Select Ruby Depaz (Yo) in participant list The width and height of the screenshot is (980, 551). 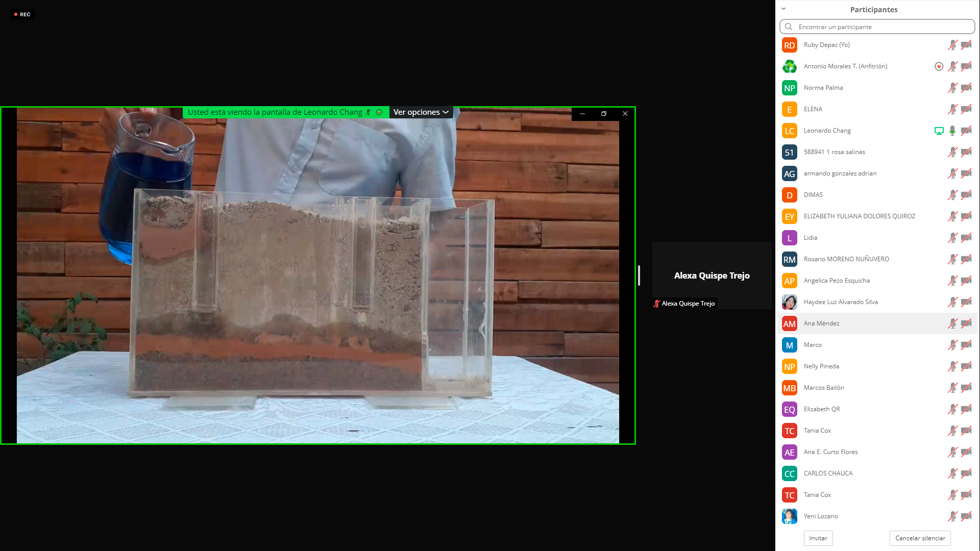(877, 45)
